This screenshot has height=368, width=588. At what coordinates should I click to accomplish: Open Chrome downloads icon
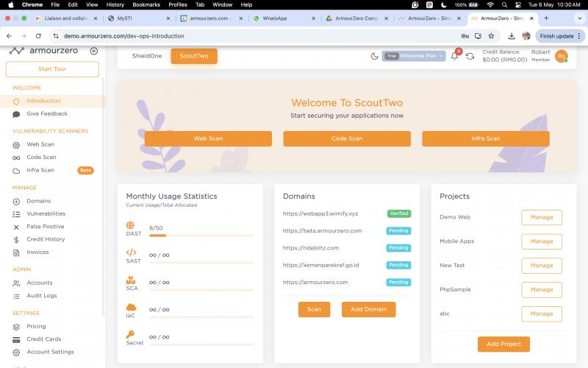[x=511, y=36]
